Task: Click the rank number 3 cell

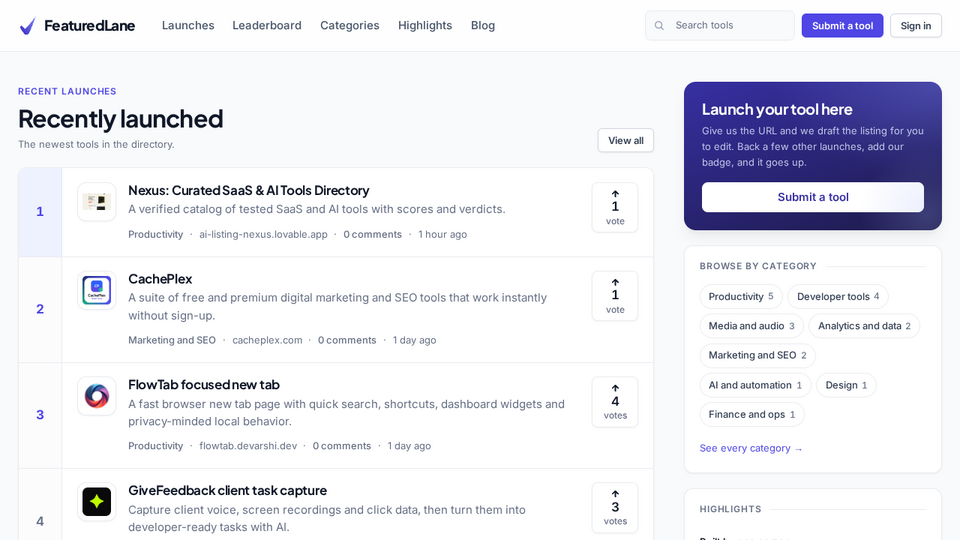Action: [x=40, y=415]
